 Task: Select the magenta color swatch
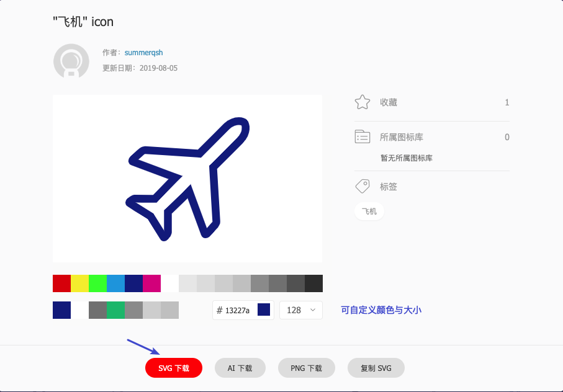[x=151, y=283]
